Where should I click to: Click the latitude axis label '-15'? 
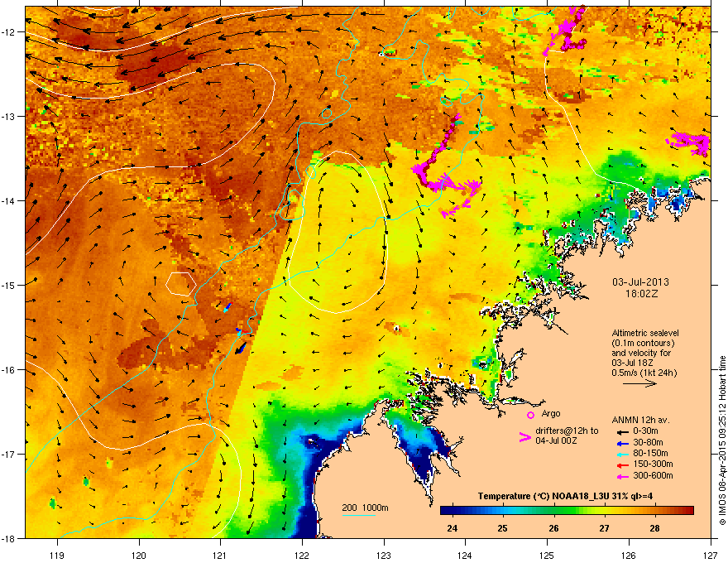pos(8,285)
